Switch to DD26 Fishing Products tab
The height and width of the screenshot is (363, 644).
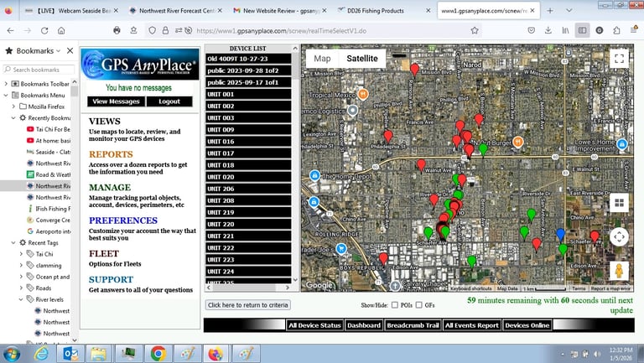(384, 11)
